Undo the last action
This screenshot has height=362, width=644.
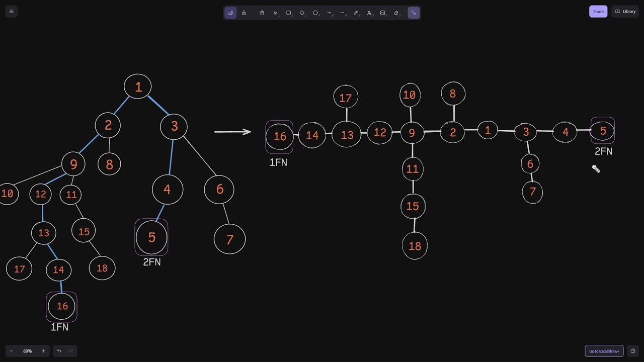59,351
